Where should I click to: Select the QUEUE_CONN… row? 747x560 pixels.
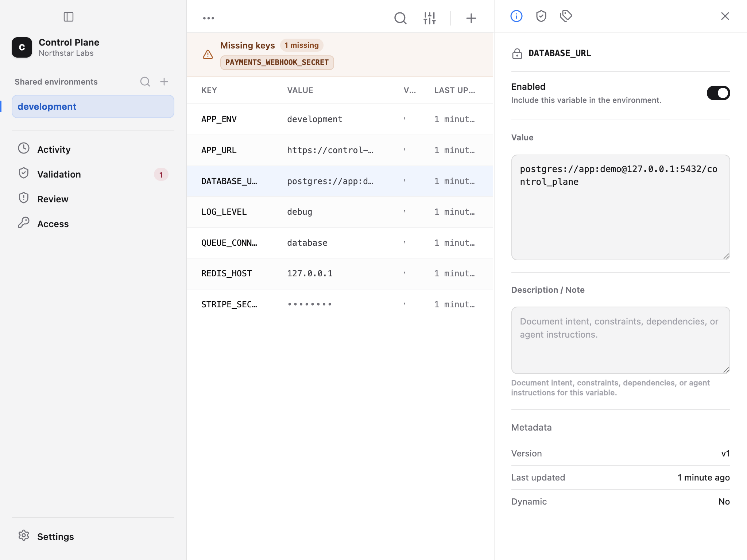coord(340,243)
